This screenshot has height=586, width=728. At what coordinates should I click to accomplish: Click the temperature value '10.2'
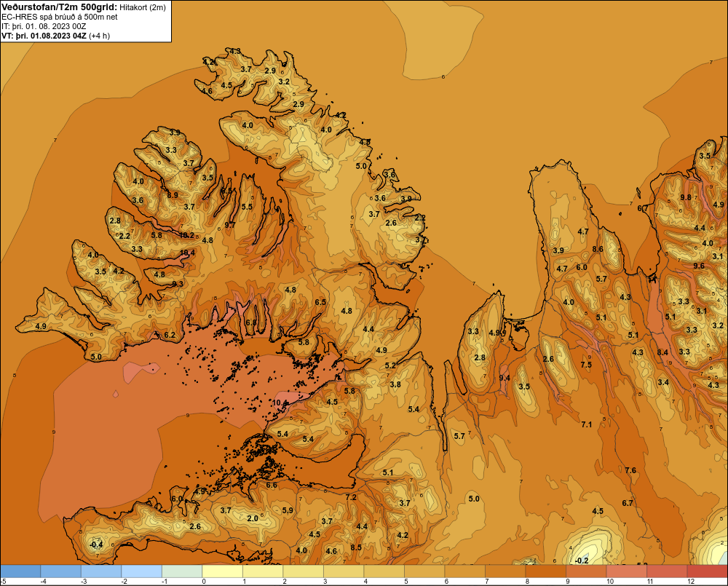(186, 235)
